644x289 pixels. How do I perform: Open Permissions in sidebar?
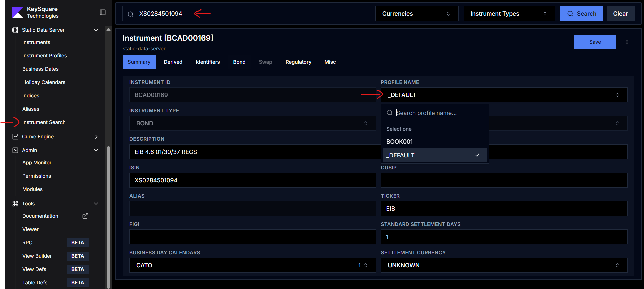pyautogui.click(x=37, y=176)
